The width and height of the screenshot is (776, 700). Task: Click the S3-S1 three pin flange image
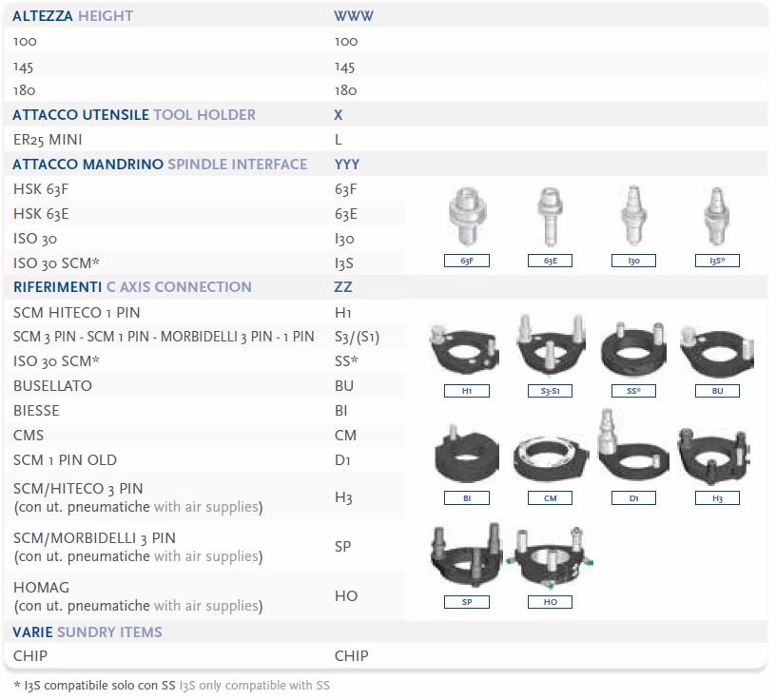tap(551, 346)
